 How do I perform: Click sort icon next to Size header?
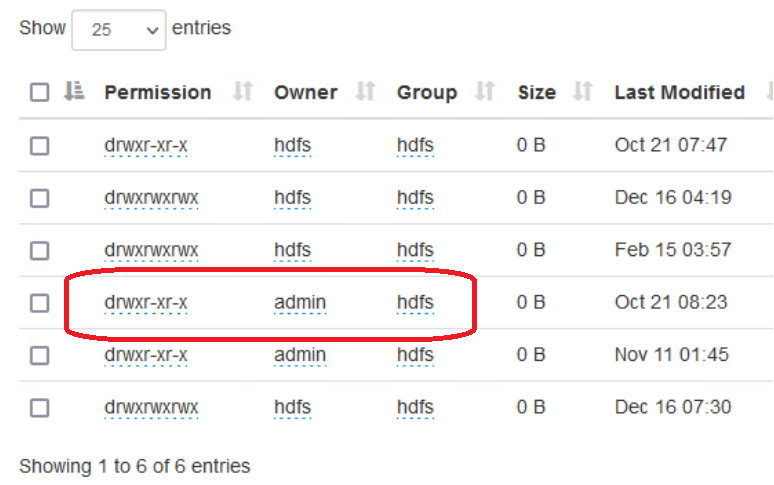click(x=583, y=92)
